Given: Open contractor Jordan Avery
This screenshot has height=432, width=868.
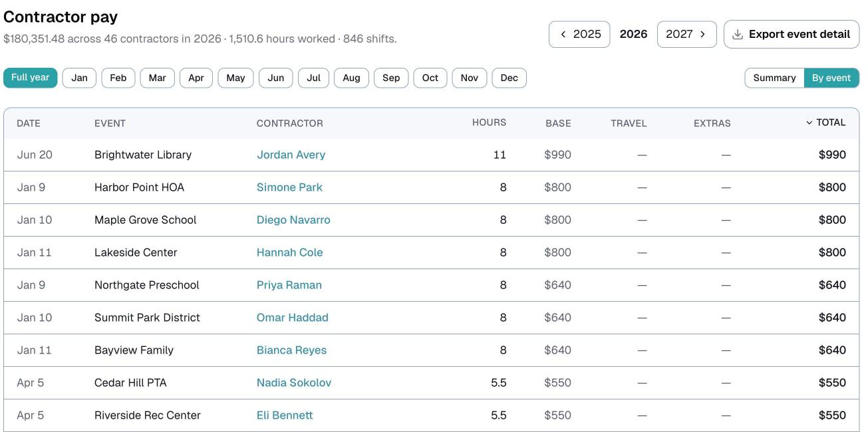Looking at the screenshot, I should [291, 155].
